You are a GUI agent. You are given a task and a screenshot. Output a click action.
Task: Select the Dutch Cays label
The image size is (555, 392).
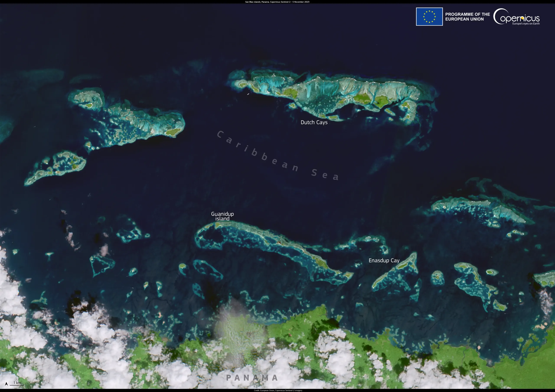coord(314,122)
